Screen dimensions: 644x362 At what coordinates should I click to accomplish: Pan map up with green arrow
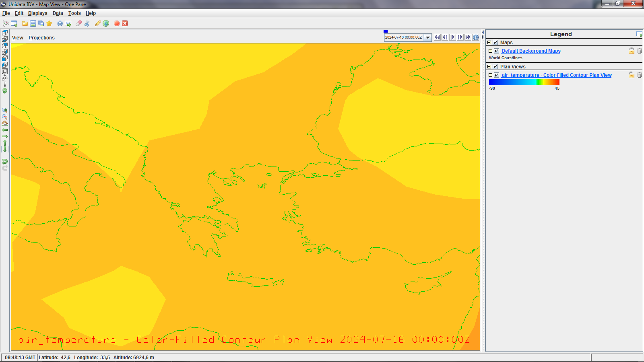[x=5, y=143]
